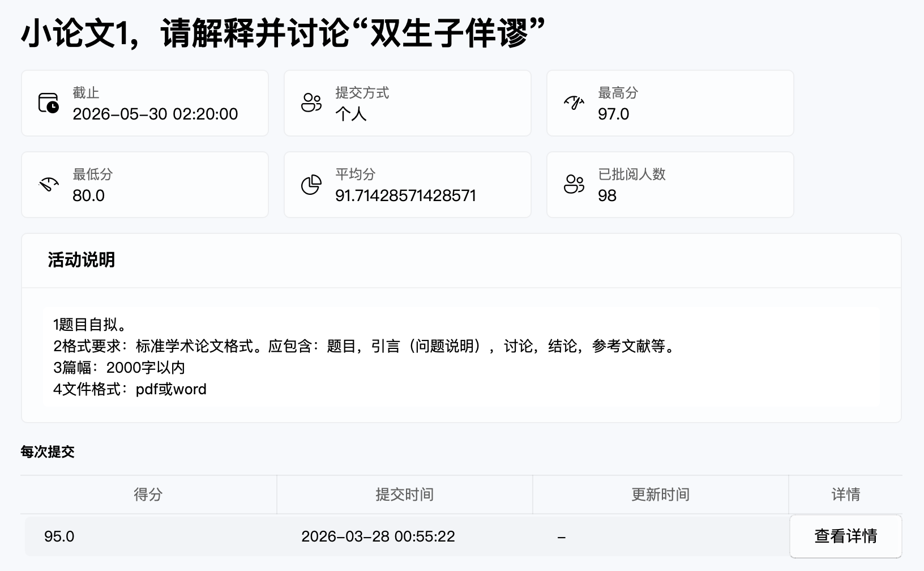The width and height of the screenshot is (924, 571).
Task: Click the 得分 column header
Action: (148, 495)
